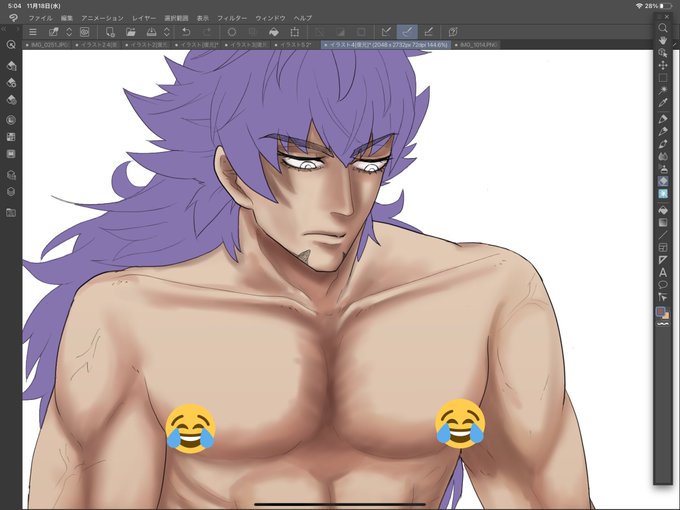The height and width of the screenshot is (510, 680).
Task: Select the Auto Select magic wand tool
Action: 663,90
